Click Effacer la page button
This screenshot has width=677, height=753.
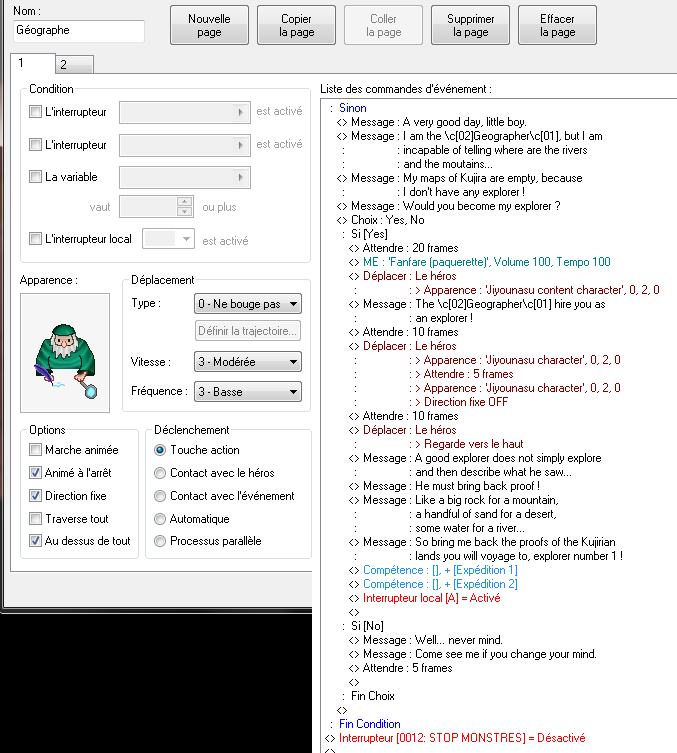[557, 25]
